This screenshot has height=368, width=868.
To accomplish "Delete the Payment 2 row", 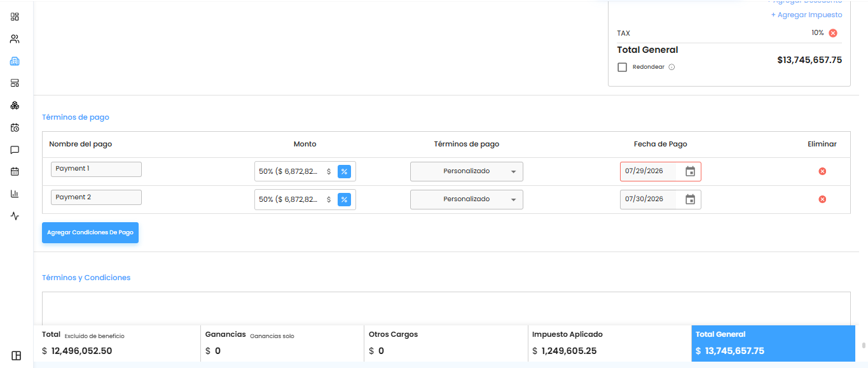I will tap(822, 199).
